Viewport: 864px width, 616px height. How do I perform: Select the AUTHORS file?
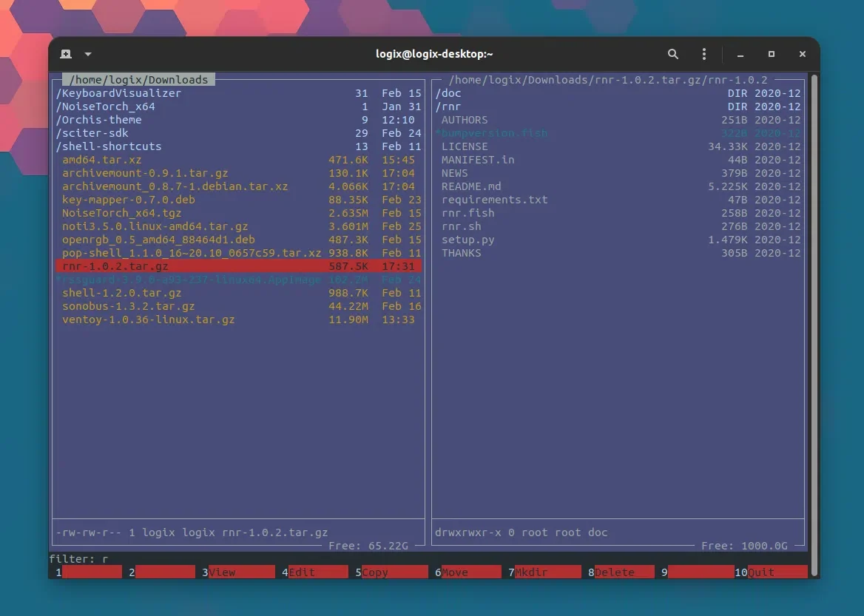(x=618, y=120)
